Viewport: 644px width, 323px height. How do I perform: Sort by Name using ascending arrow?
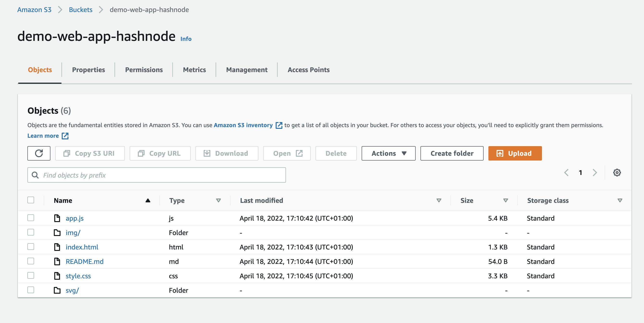click(148, 200)
